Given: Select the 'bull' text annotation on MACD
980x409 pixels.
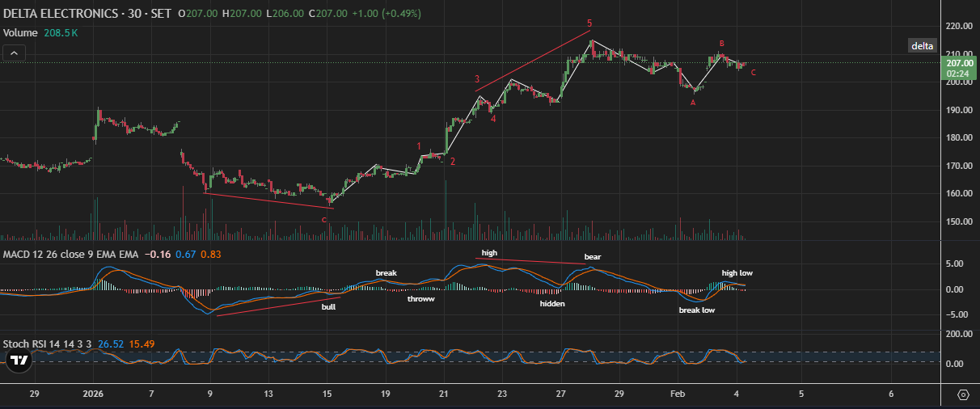Looking at the screenshot, I should (x=328, y=307).
